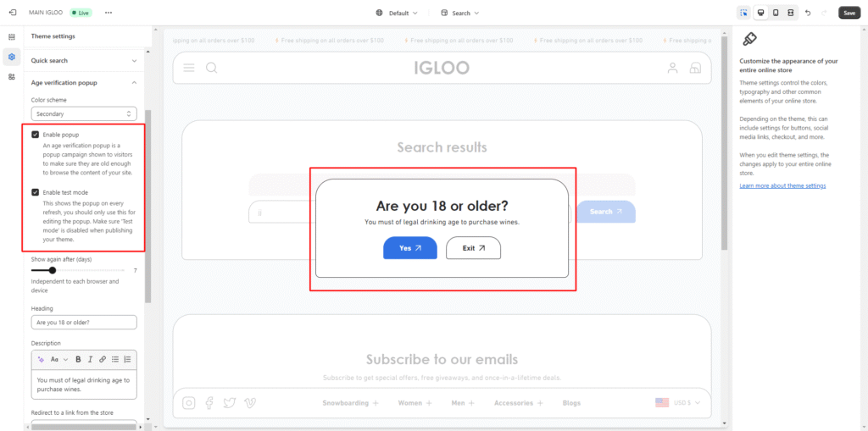Viewport: 868px width, 431px height.
Task: Click the Theme settings gear icon
Action: tap(12, 57)
